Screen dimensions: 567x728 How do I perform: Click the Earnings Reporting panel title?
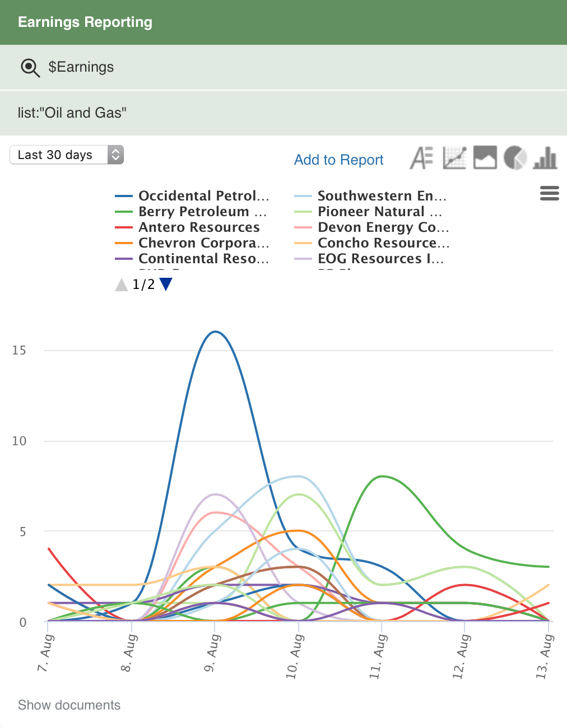(85, 22)
